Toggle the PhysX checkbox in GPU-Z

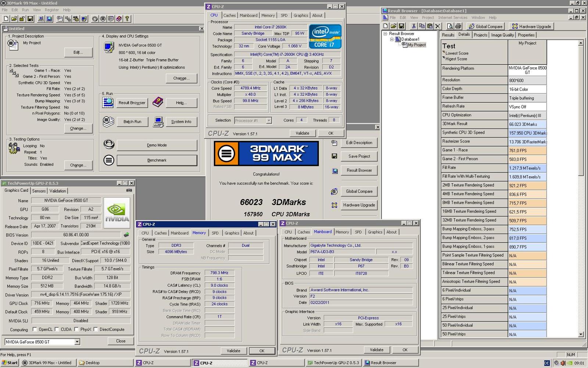[76, 329]
